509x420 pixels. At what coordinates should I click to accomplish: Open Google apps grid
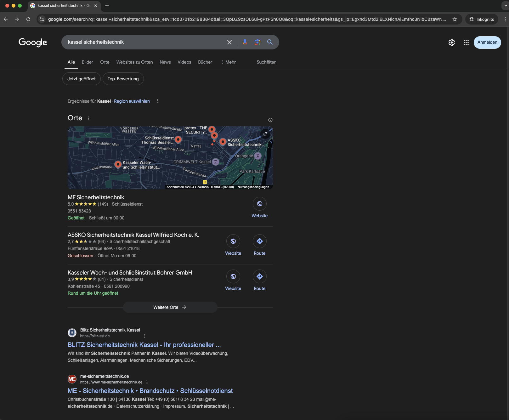pos(466,43)
